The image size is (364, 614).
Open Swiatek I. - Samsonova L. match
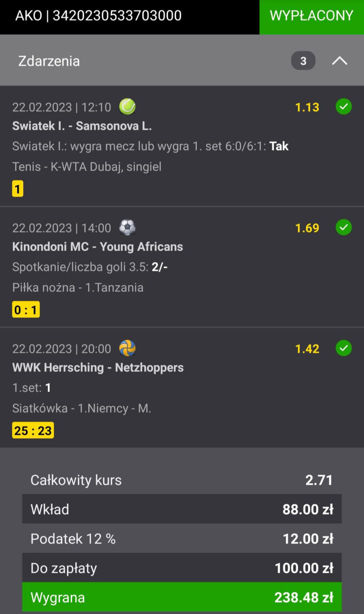click(x=82, y=126)
